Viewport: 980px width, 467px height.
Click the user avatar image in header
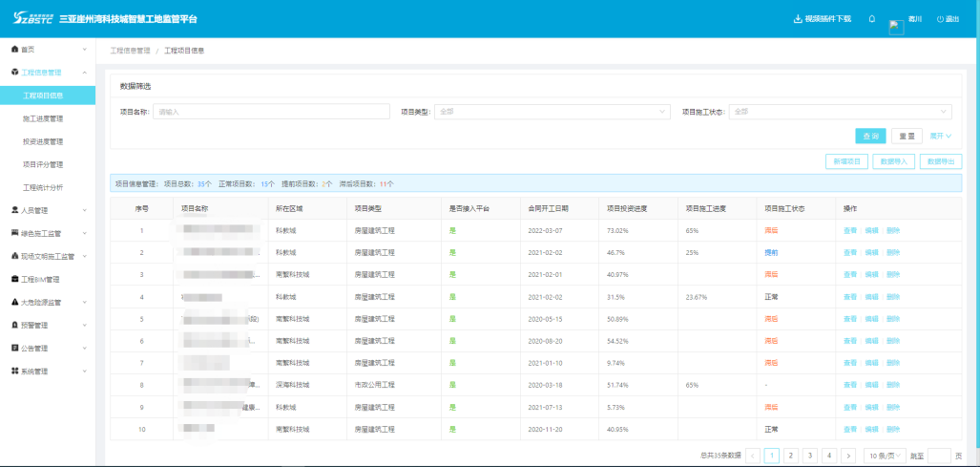(896, 27)
